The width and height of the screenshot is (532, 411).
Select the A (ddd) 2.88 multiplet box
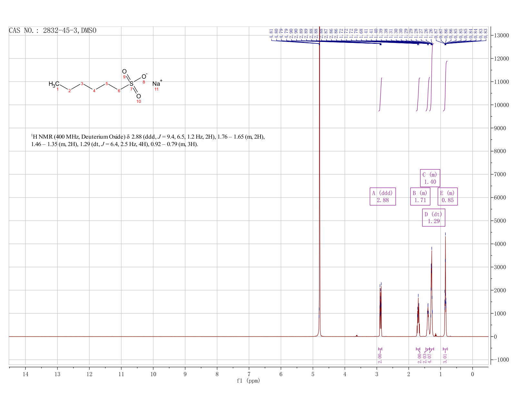[383, 197]
